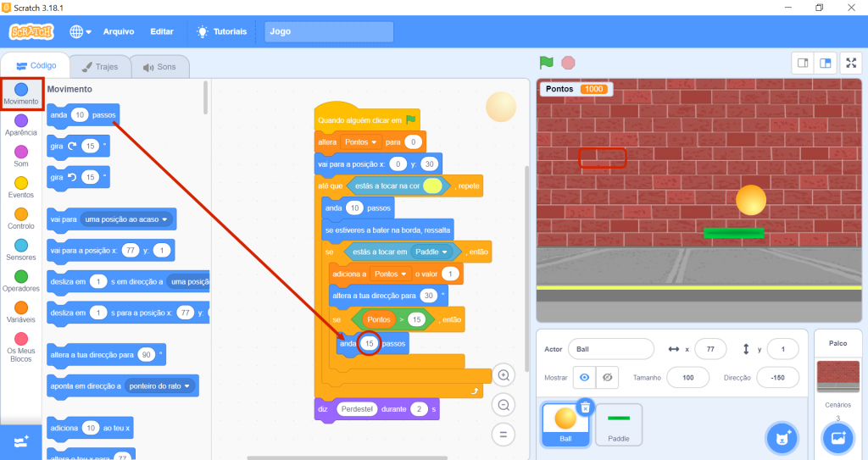Click 'adiciona 10 ao teu x' palette block
The image size is (868, 460).
[90, 428]
